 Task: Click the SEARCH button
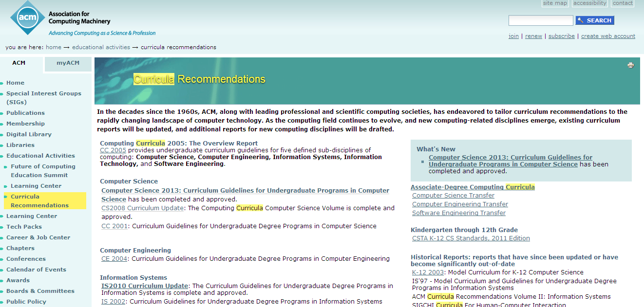595,20
